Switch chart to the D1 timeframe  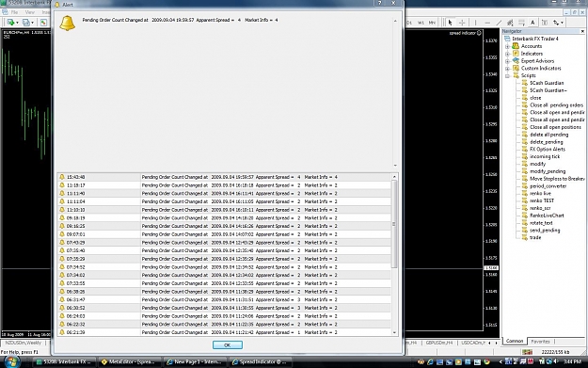pyautogui.click(x=409, y=23)
